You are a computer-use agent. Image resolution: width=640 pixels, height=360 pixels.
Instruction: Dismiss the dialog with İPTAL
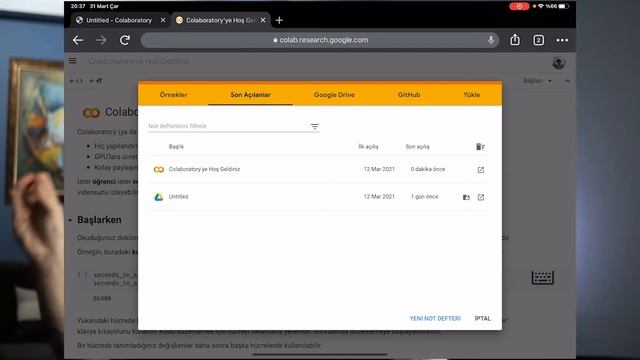click(482, 318)
